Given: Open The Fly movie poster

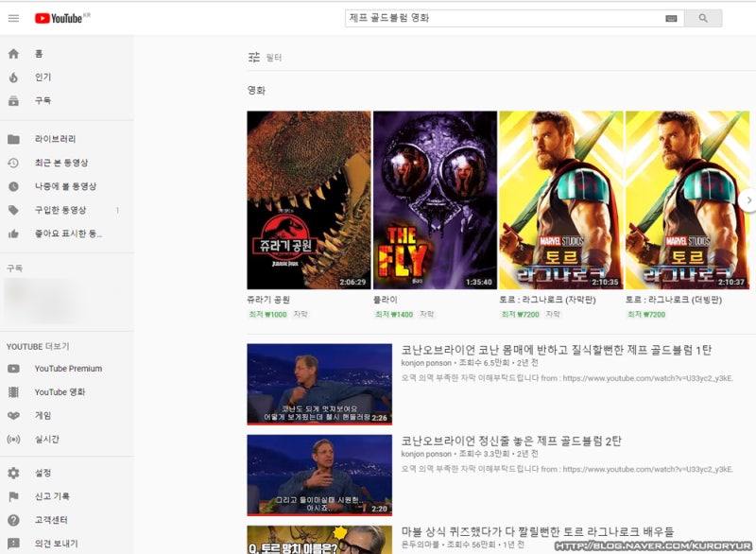Looking at the screenshot, I should [435, 200].
